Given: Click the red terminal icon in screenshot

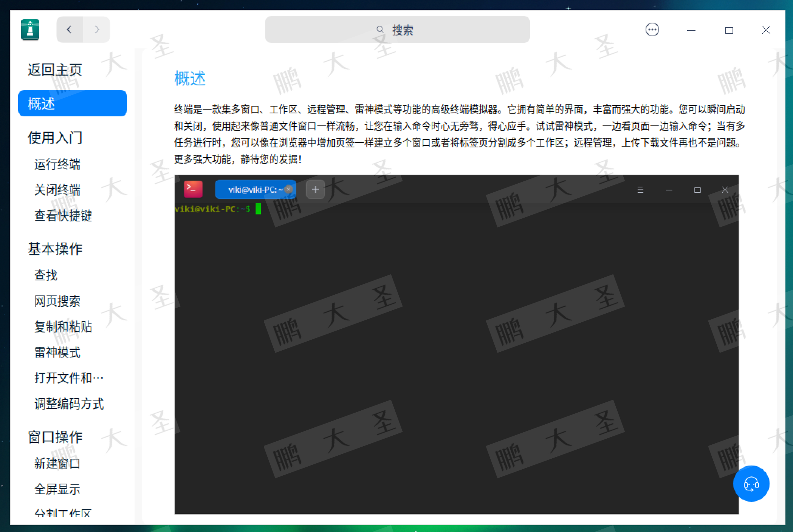Looking at the screenshot, I should pyautogui.click(x=193, y=189).
